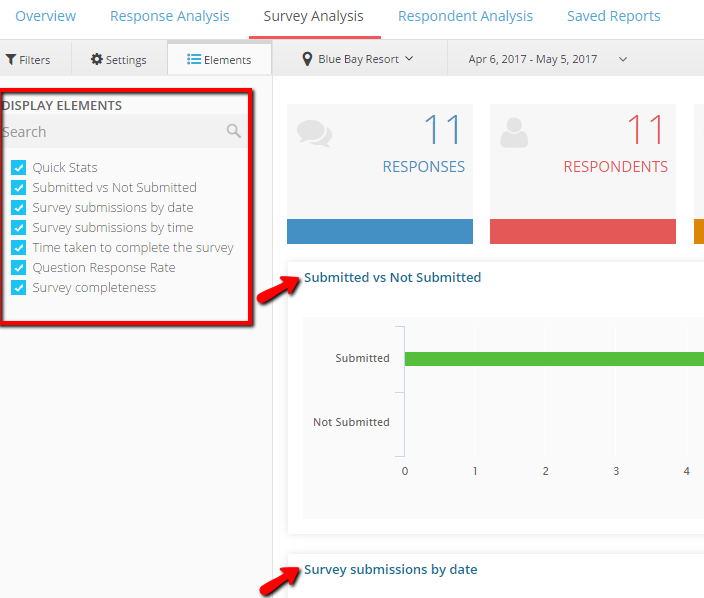The image size is (704, 598).
Task: Uncheck Submitted vs Not Submitted checkbox
Action: pyautogui.click(x=18, y=187)
